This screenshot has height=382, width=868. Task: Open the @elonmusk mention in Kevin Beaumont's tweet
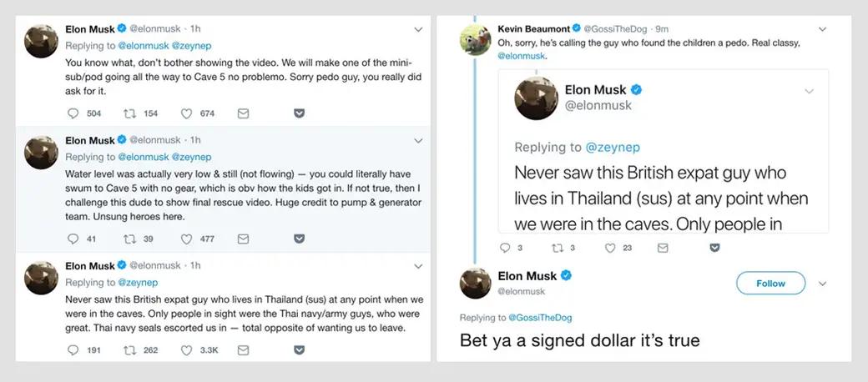(x=521, y=56)
